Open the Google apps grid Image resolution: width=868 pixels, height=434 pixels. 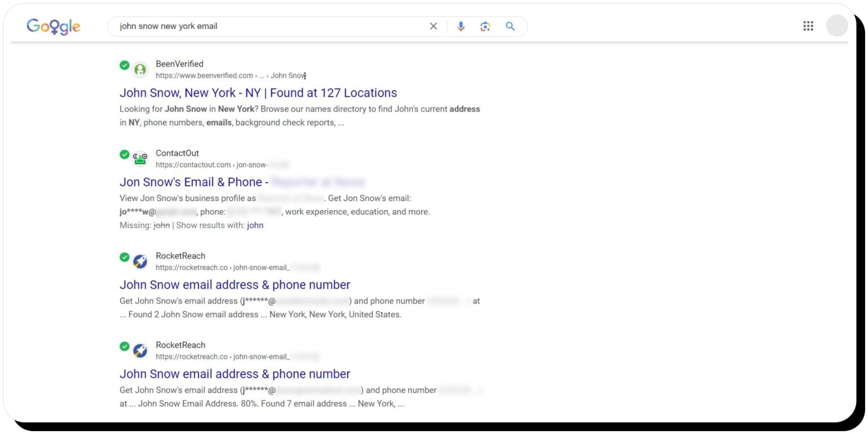pyautogui.click(x=808, y=26)
